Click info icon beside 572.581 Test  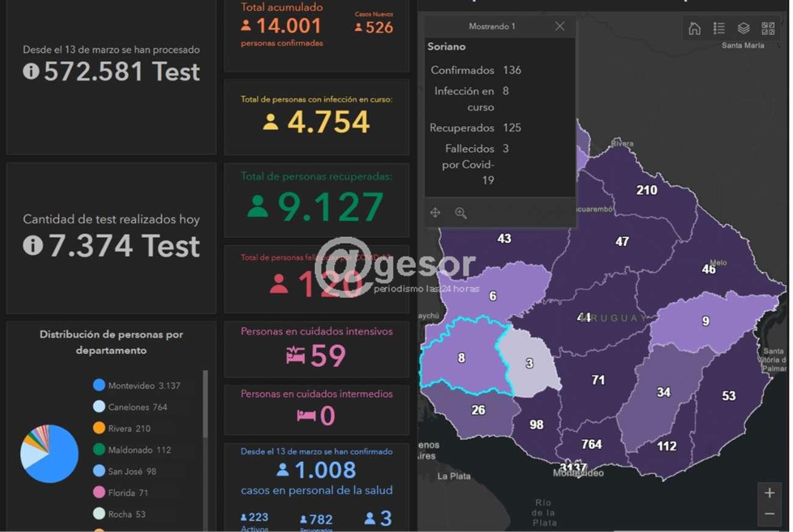point(31,72)
